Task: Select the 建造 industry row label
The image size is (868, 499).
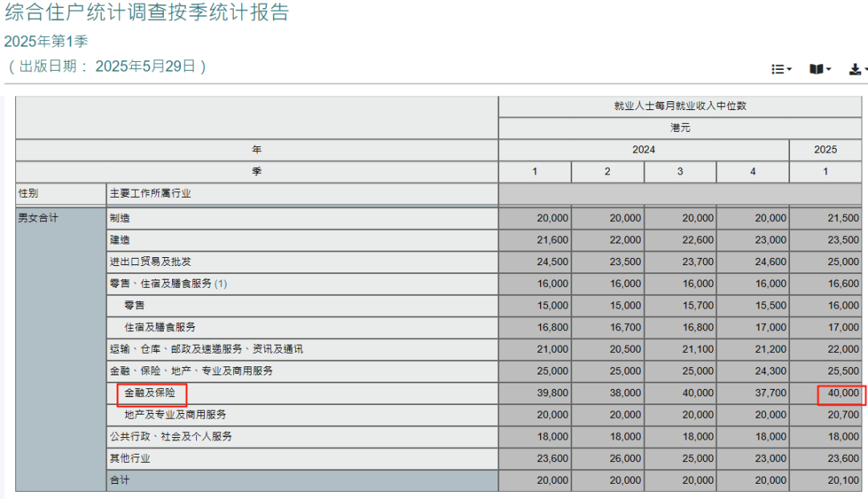Action: [120, 239]
